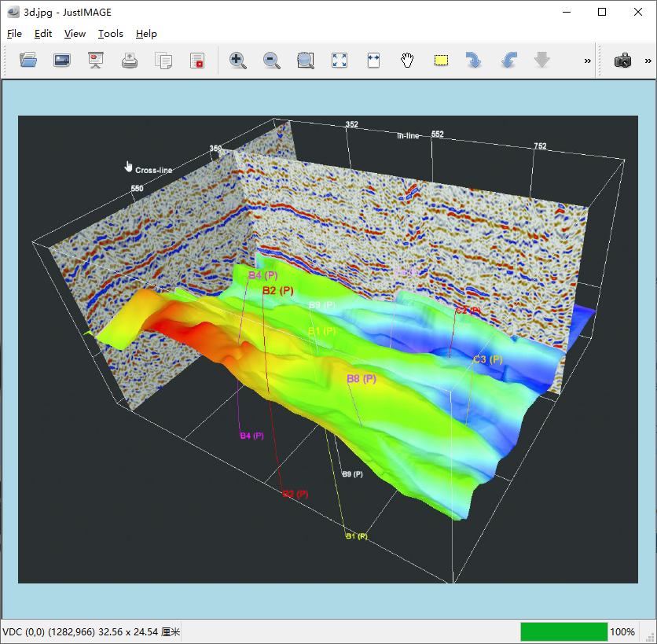Zoom in with the plus magnifier
657x644 pixels.
[x=237, y=61]
